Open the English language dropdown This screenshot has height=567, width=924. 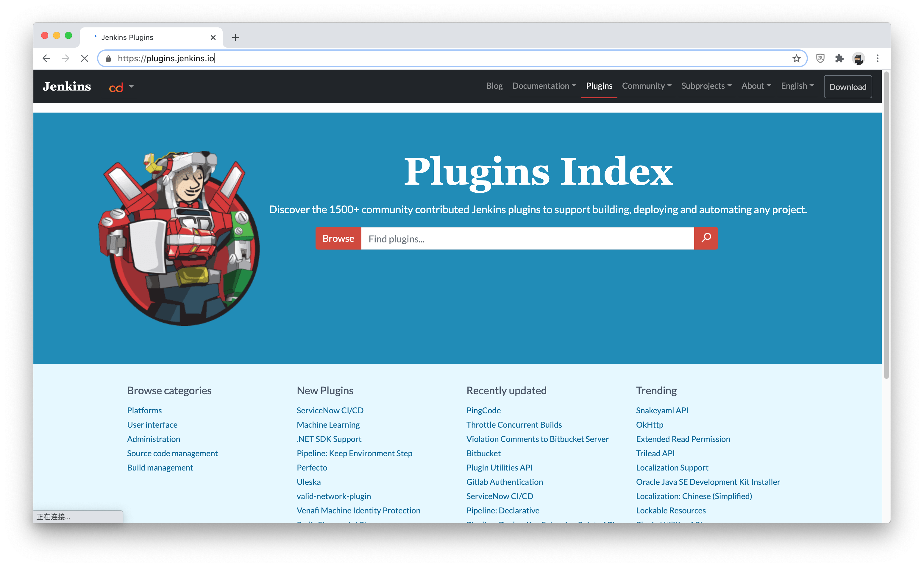pyautogui.click(x=797, y=86)
